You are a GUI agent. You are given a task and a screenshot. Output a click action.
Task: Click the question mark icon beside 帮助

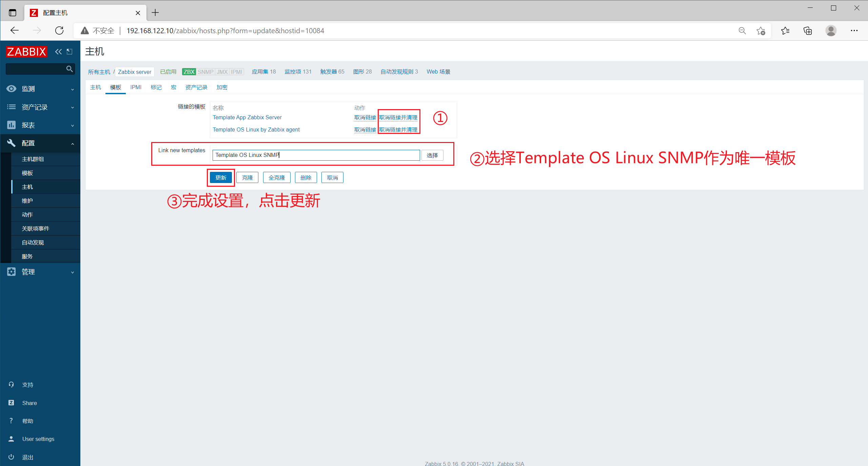11,421
